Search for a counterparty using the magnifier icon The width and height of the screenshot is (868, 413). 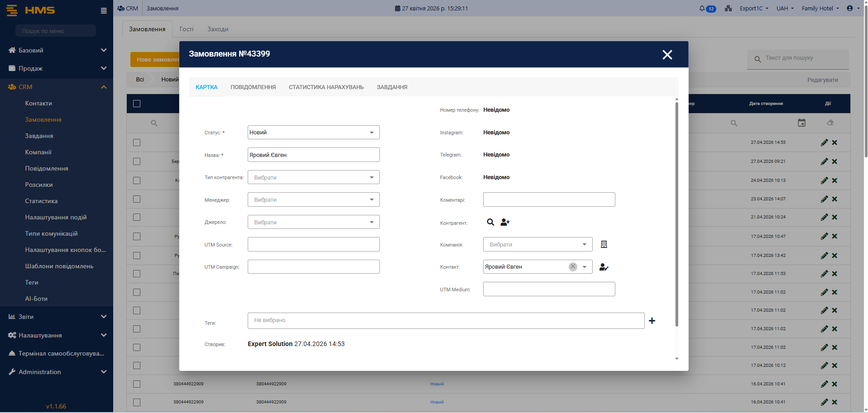coord(490,222)
